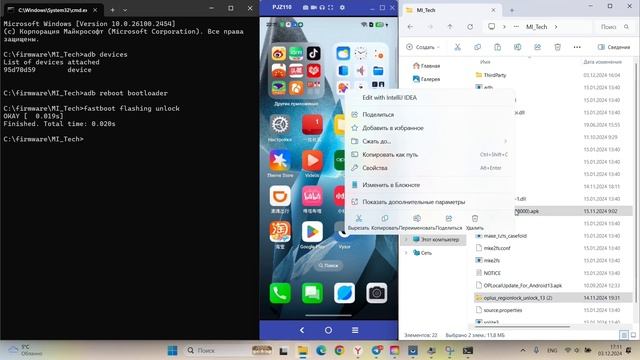Image resolution: width=640 pixels, height=360 pixels.
Task: Open Галерея in Explorer sidebar
Action: pos(426,79)
